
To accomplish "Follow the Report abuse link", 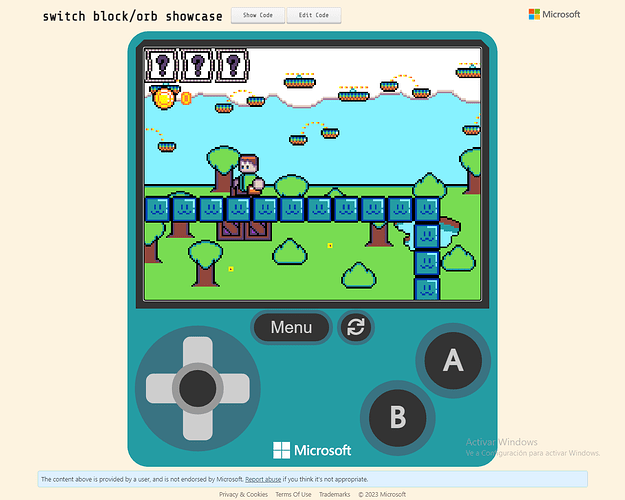I will (263, 479).
